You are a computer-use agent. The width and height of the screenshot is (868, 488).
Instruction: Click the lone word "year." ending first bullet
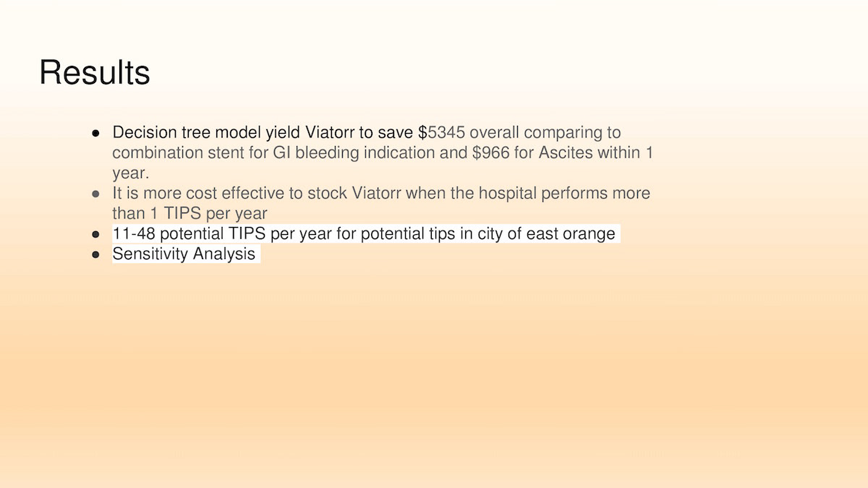click(x=130, y=173)
